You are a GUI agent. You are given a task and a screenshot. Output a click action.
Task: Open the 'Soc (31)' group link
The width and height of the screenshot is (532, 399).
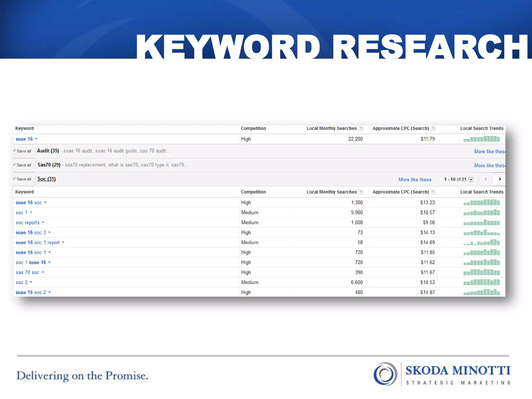click(46, 179)
